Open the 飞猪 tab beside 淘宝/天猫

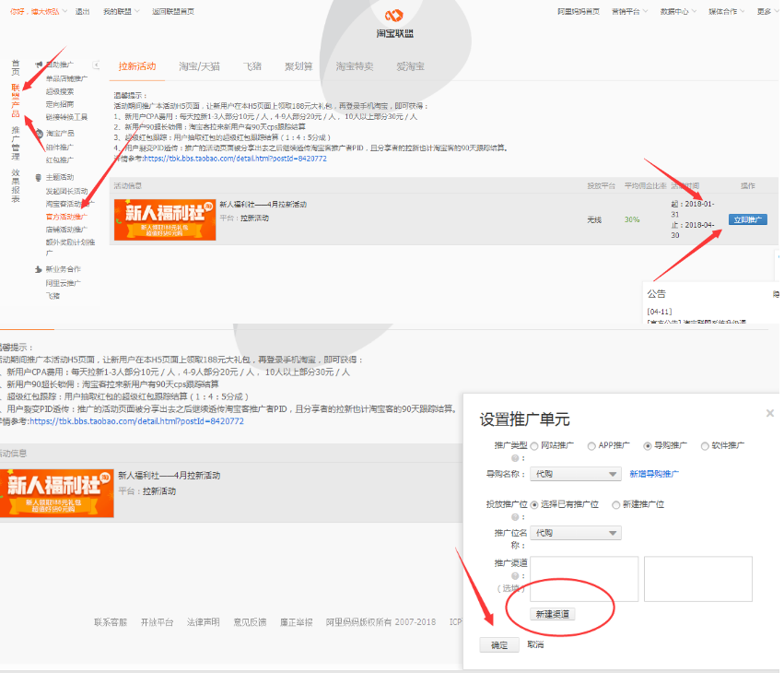click(x=252, y=66)
